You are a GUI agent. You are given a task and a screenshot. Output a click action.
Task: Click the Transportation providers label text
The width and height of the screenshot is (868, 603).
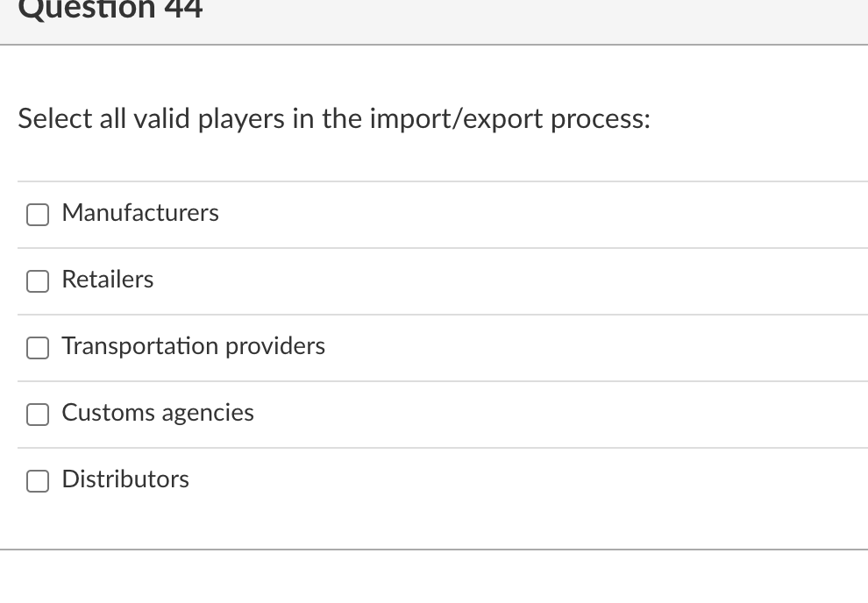point(193,347)
